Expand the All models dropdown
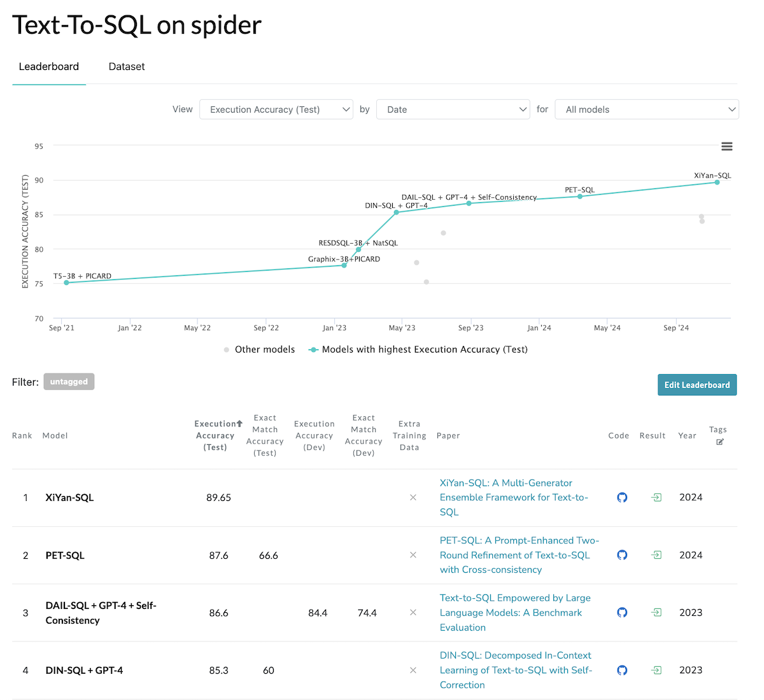The width and height of the screenshot is (764, 700). point(646,109)
